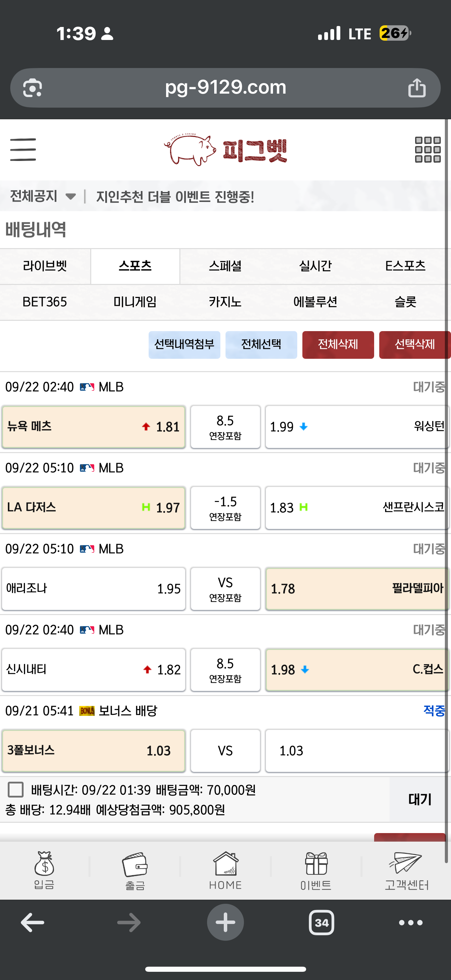The image size is (451, 980).
Task: Tap the pg-9129.com address bar
Action: click(x=225, y=88)
